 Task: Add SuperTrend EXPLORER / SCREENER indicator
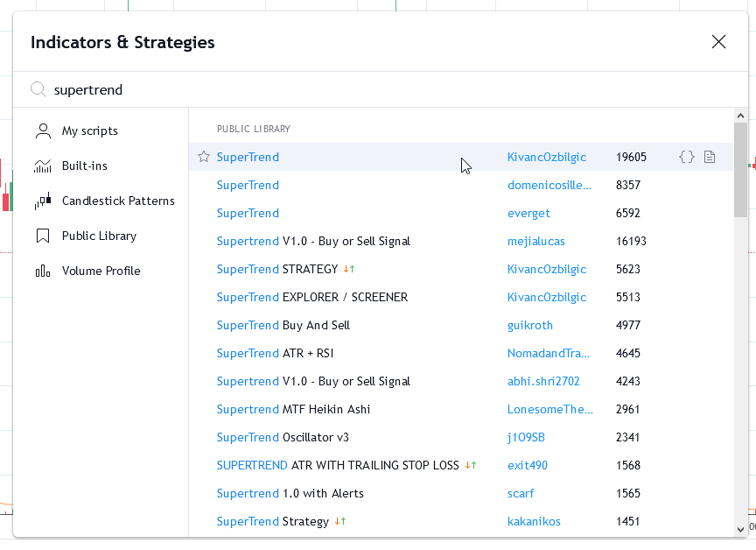[x=311, y=297]
